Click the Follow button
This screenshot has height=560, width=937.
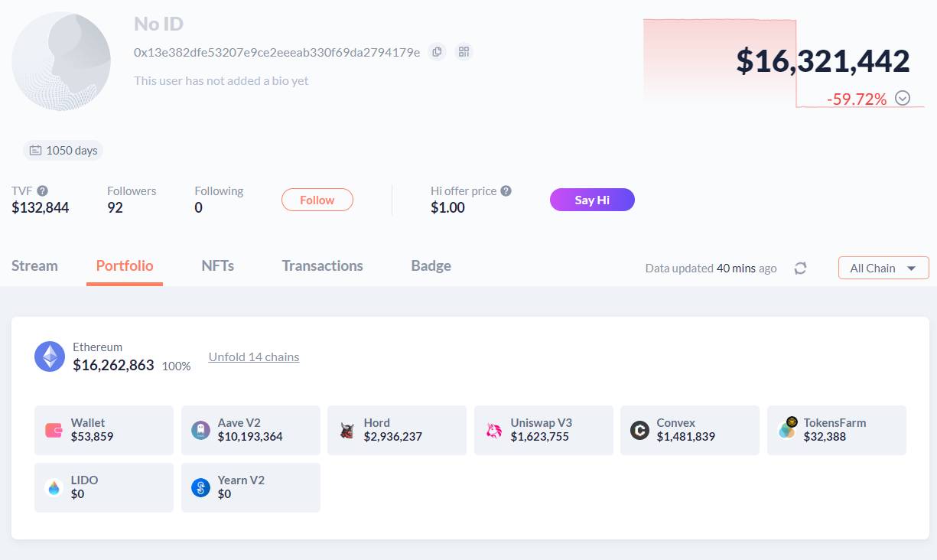[x=317, y=200]
